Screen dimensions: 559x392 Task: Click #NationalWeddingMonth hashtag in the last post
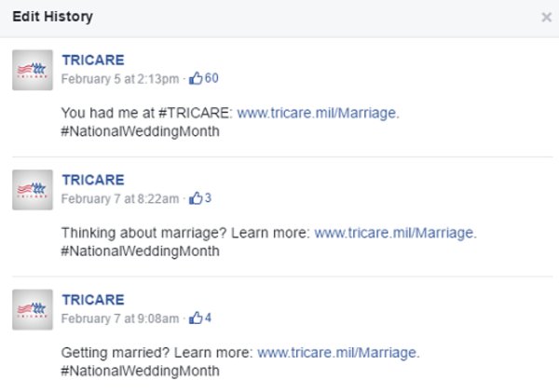(x=140, y=372)
